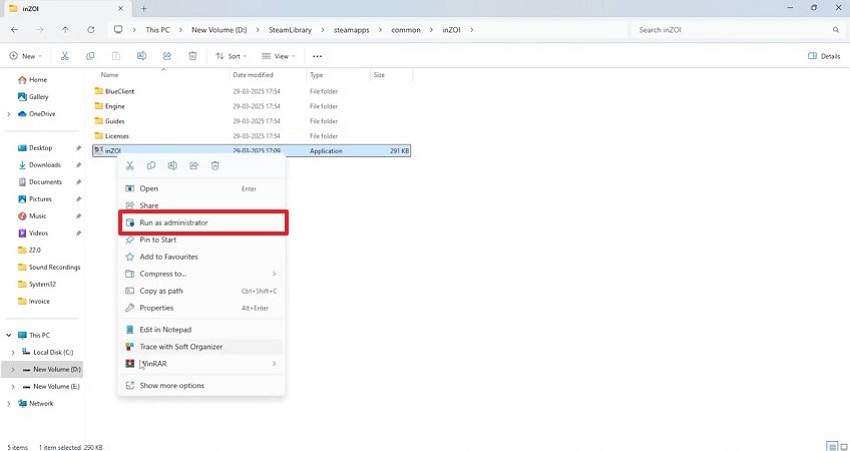Click the search magnifier icon
This screenshot has height=451, width=850.
(835, 30)
